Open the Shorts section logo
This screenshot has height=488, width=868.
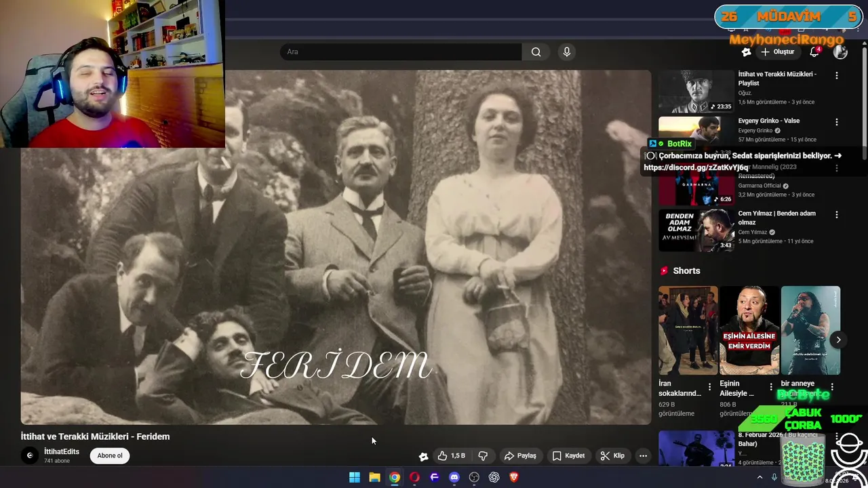click(665, 270)
